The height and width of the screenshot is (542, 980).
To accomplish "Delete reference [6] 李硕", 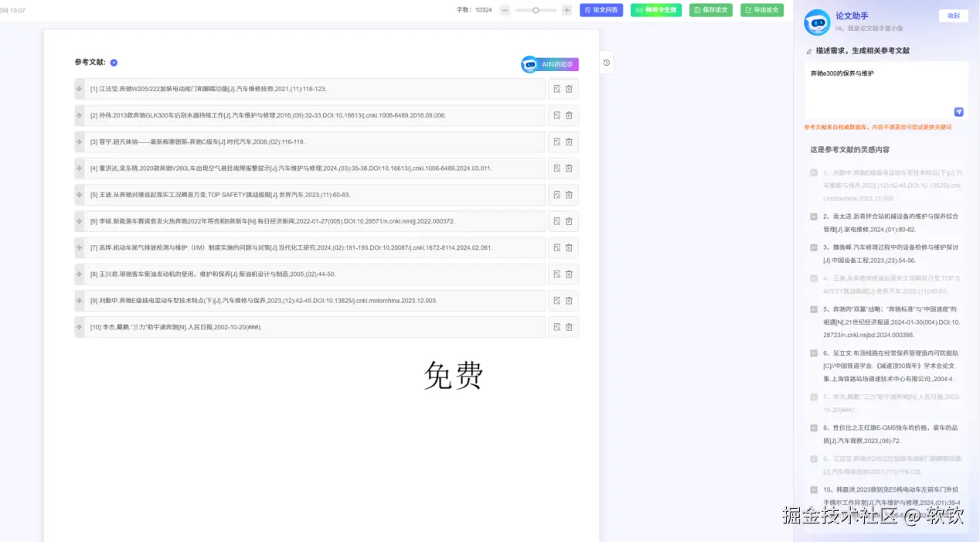I will [569, 221].
